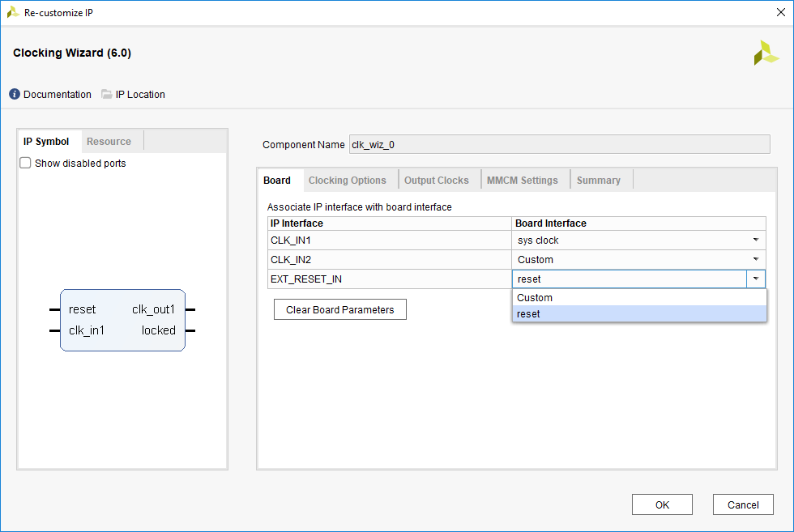
Task: Switch to the Output Clocks tab
Action: [437, 181]
